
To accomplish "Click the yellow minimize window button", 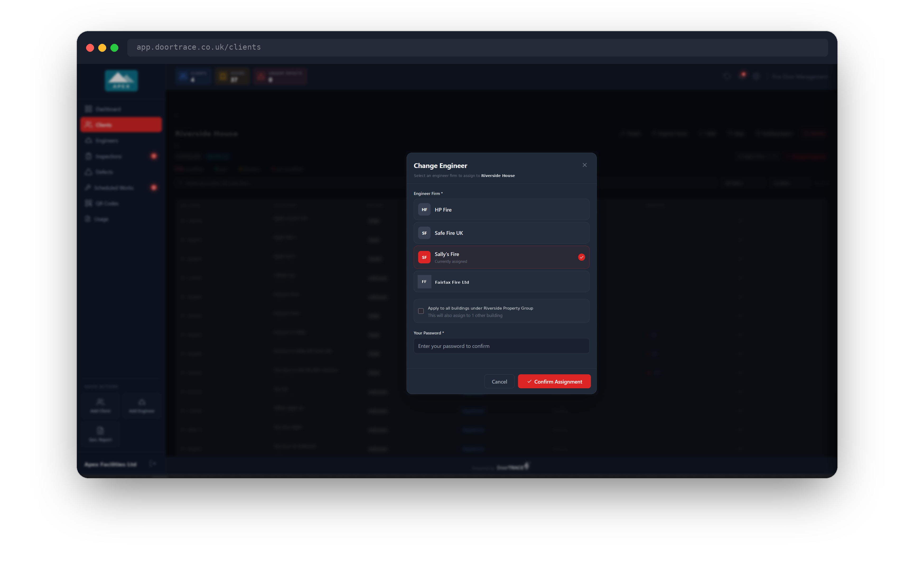I will coord(102,48).
